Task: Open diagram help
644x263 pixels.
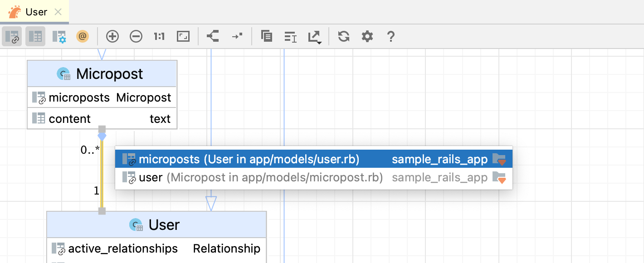Action: point(391,36)
